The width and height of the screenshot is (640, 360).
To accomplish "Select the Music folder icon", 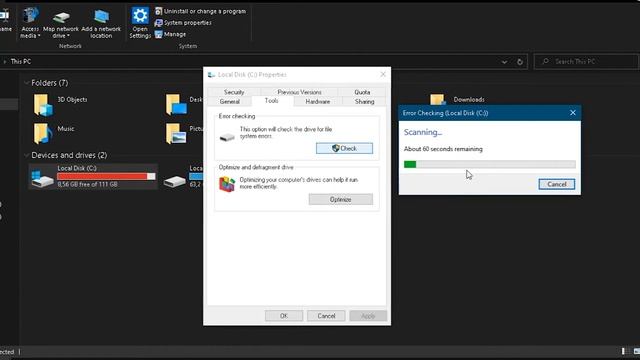I will coord(43,133).
